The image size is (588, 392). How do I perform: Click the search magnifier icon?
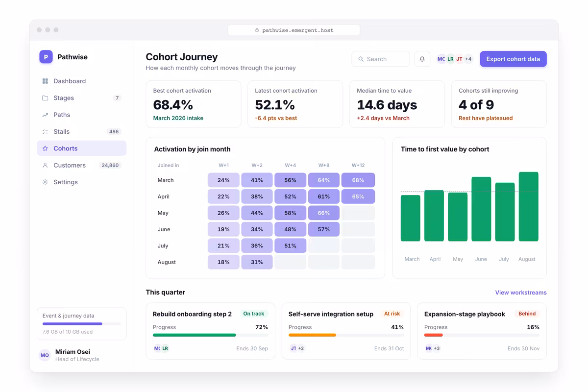tap(361, 59)
